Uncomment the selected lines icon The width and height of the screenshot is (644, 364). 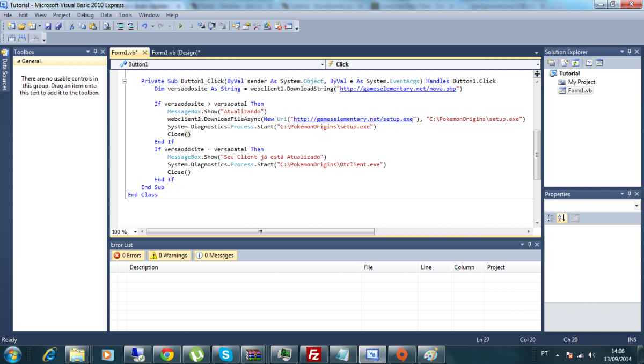click(130, 26)
